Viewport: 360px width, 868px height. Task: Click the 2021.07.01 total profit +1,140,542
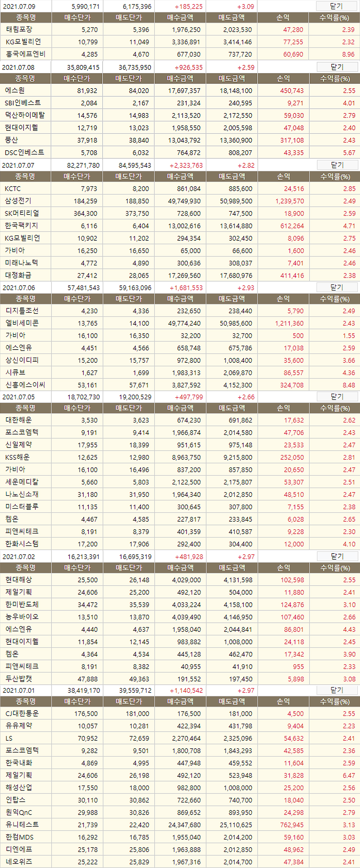point(186,690)
